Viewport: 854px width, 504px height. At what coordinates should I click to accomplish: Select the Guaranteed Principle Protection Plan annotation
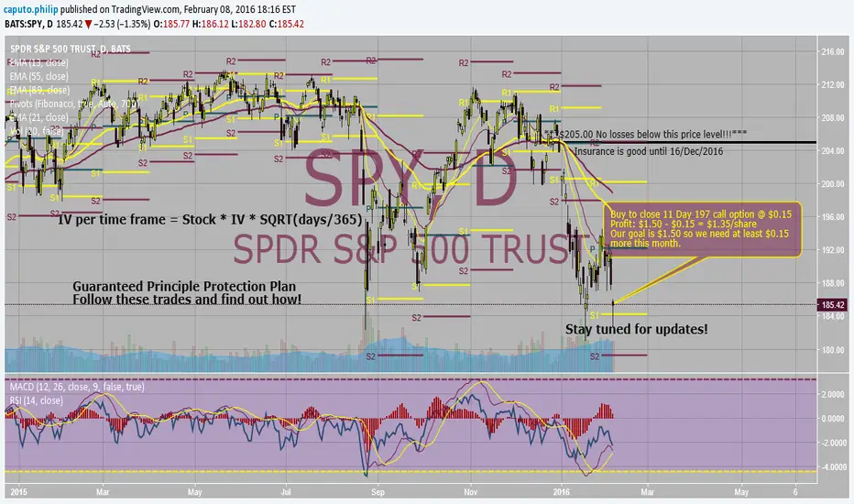tap(184, 286)
